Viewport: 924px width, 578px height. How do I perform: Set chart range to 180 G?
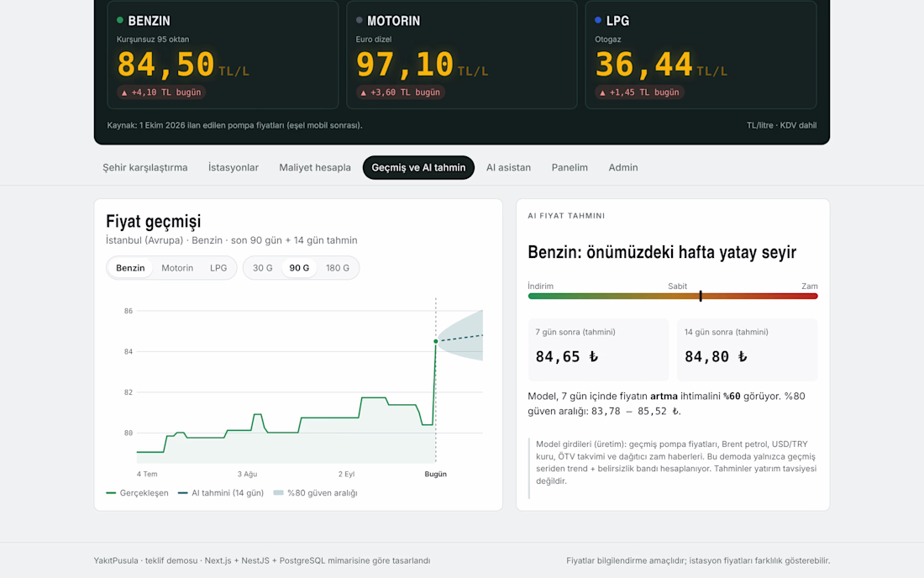pyautogui.click(x=338, y=268)
